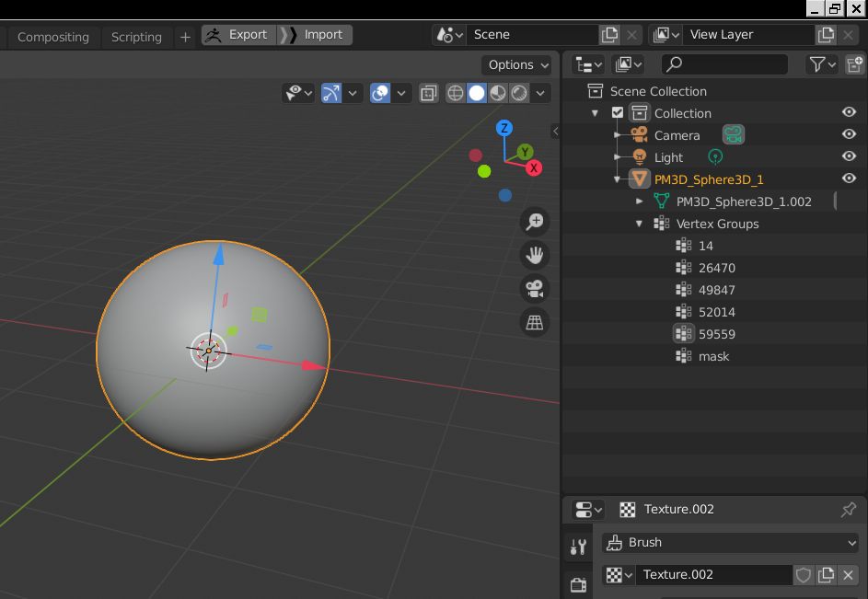868x599 pixels.
Task: Click the Scene name field
Action: click(532, 35)
